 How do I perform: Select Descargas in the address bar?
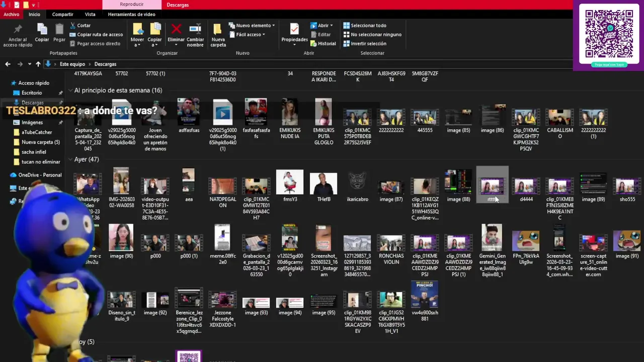click(x=105, y=64)
